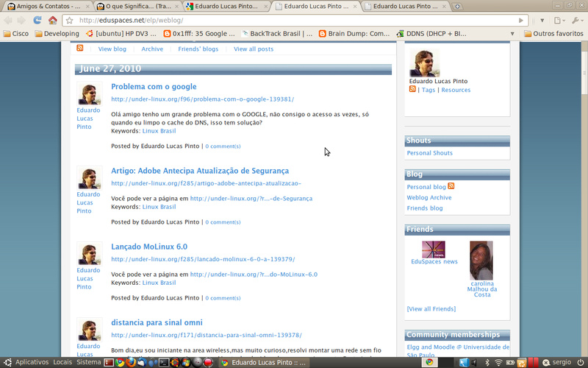Open the new tab button
Screen dimensions: 588x368
tap(457, 7)
